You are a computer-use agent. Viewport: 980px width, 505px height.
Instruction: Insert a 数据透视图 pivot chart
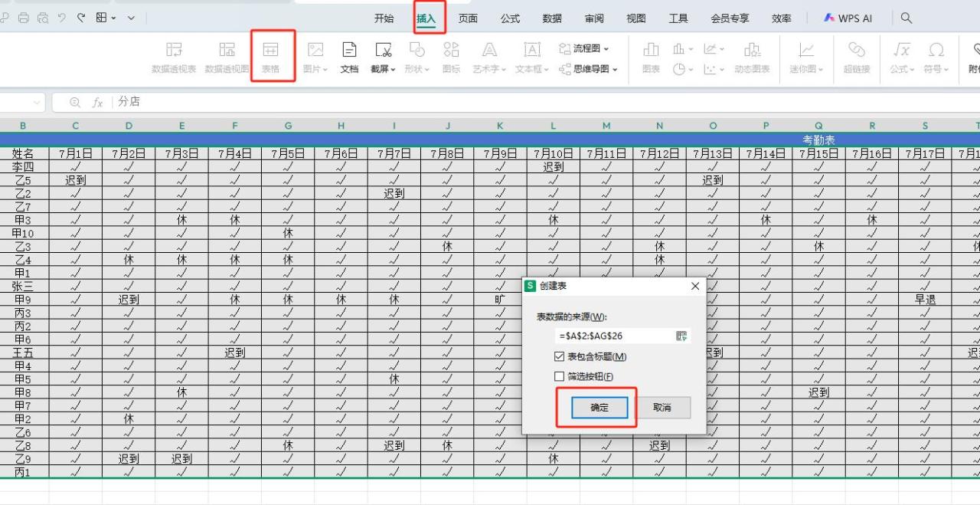[x=227, y=57]
